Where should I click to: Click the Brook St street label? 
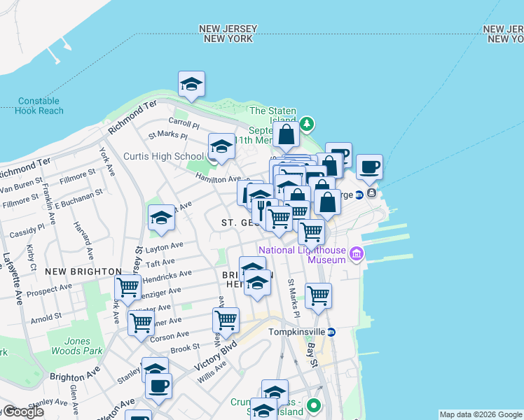[x=185, y=349]
